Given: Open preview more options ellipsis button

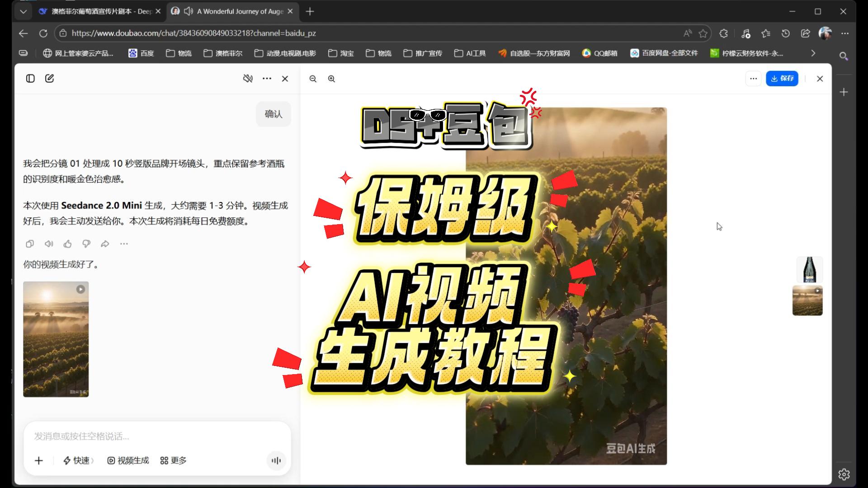Looking at the screenshot, I should [753, 79].
